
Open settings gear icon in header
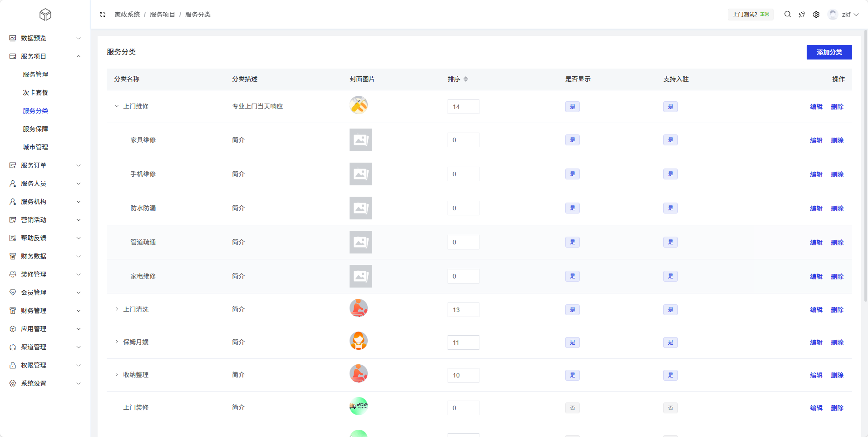pyautogui.click(x=816, y=15)
